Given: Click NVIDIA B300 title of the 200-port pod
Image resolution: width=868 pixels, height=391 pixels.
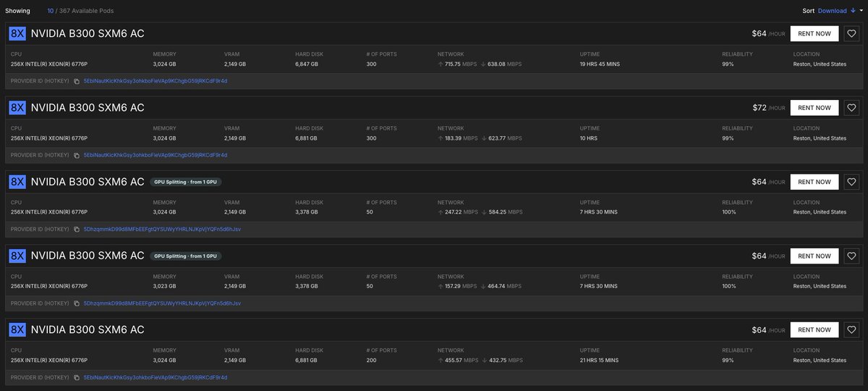Looking at the screenshot, I should [88, 330].
